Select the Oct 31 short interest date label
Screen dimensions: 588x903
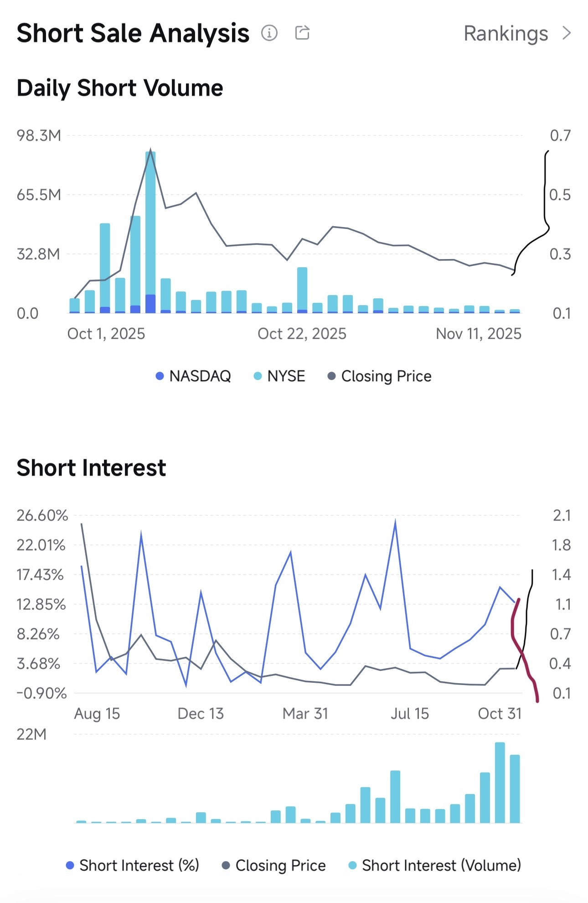pos(500,713)
